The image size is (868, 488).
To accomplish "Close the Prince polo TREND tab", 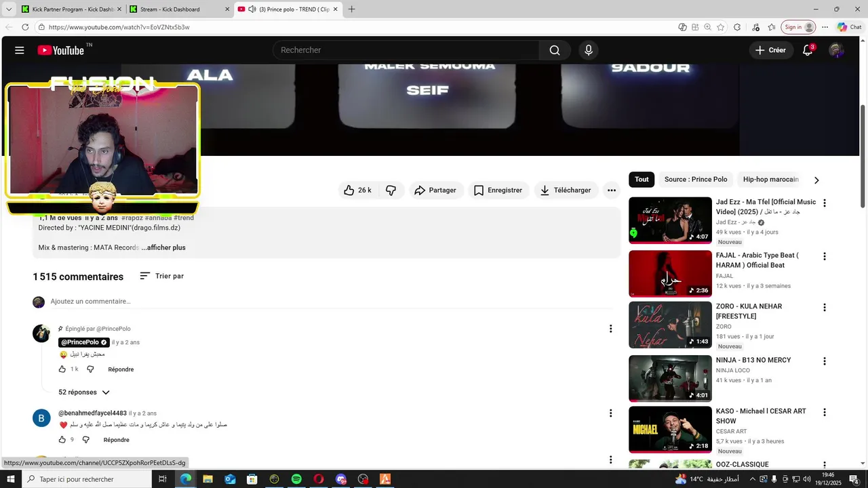I will tap(335, 9).
